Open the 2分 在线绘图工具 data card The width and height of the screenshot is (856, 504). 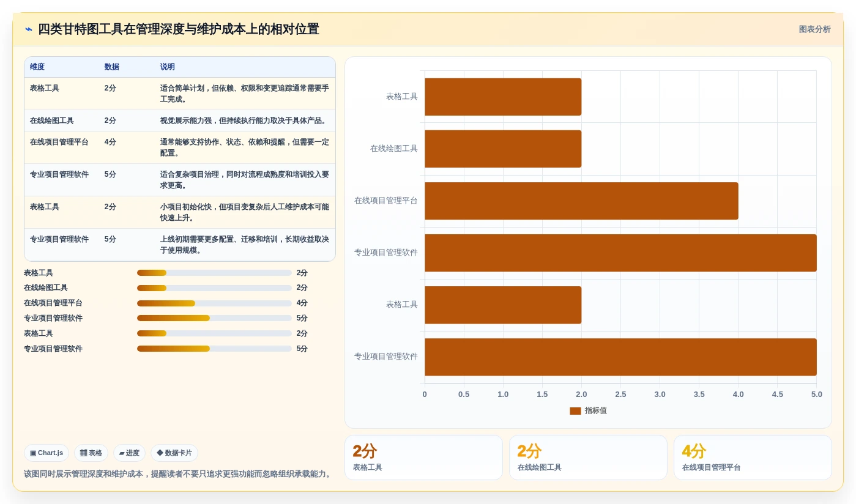pos(588,458)
